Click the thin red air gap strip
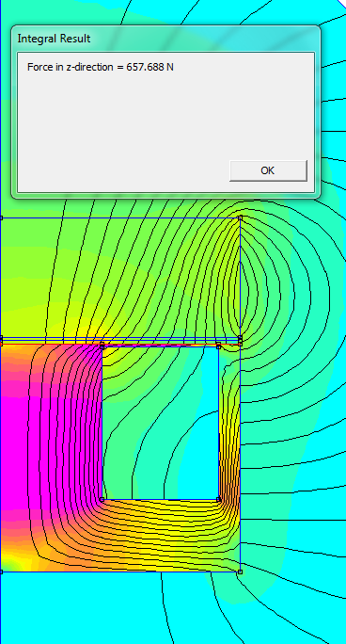This screenshot has height=644, width=346. 120,343
